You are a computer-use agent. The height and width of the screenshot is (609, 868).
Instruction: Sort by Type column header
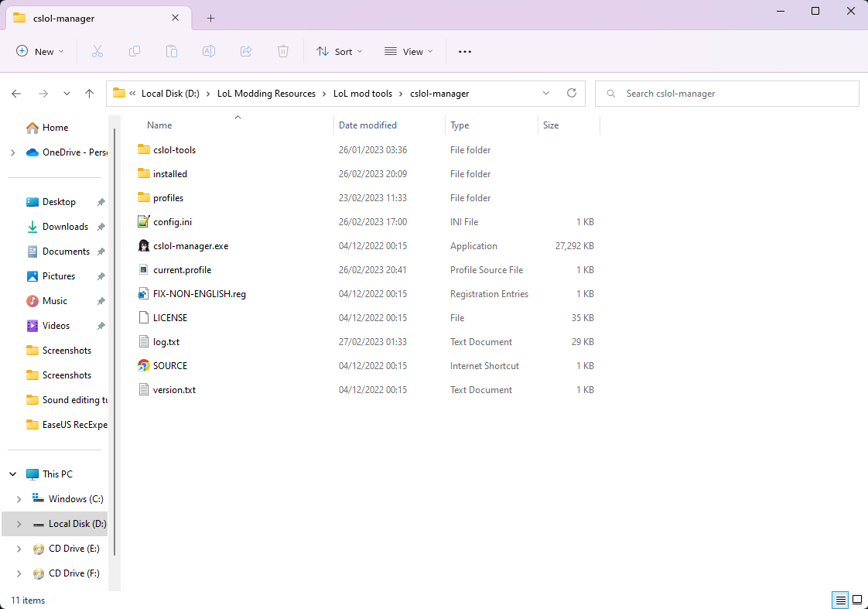pos(491,125)
